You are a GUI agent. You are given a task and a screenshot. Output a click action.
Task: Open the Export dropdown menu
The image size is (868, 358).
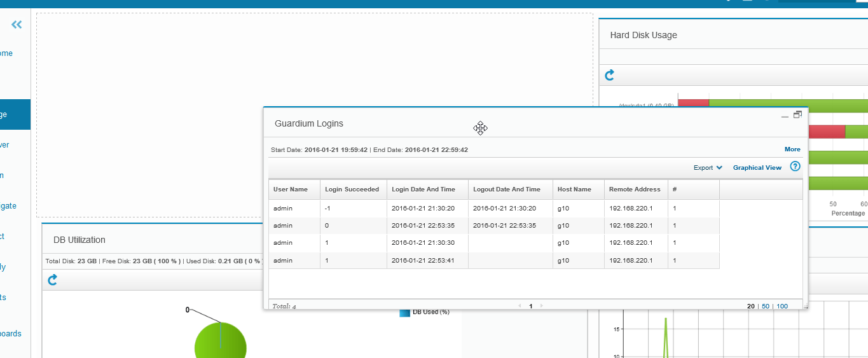point(708,168)
